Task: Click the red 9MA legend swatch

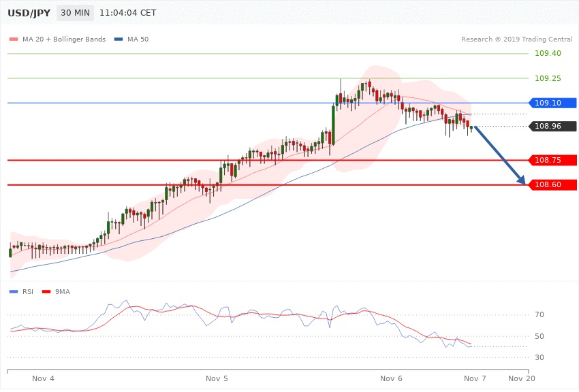Action: (46, 291)
